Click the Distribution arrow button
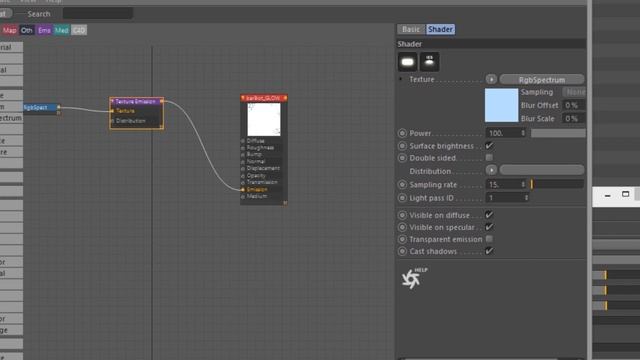The height and width of the screenshot is (360, 640). tap(491, 170)
